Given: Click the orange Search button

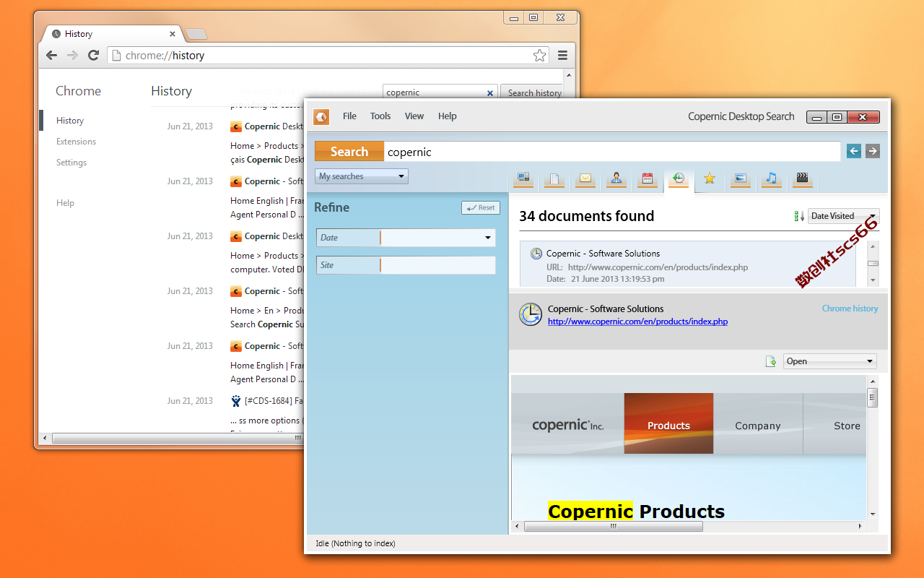Looking at the screenshot, I should tap(349, 152).
